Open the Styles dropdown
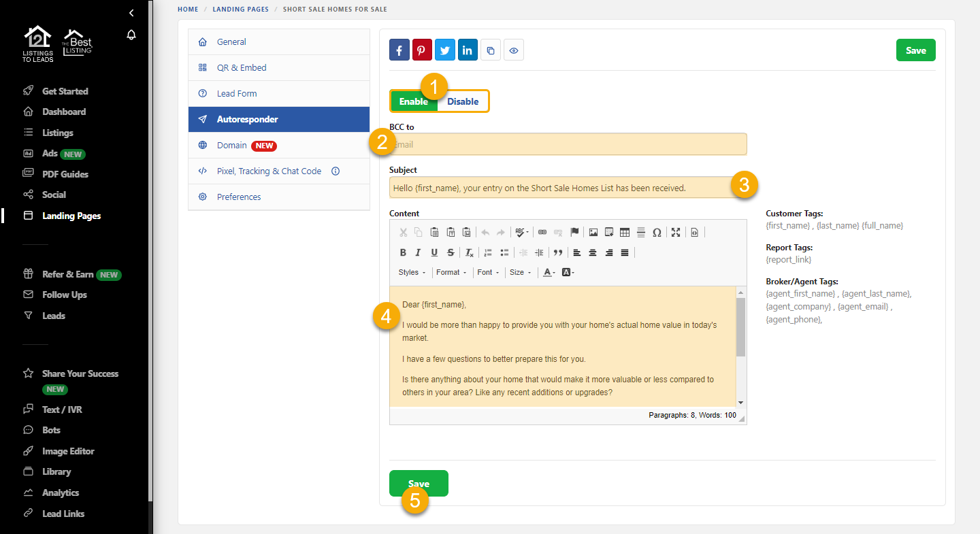980x534 pixels. 412,272
